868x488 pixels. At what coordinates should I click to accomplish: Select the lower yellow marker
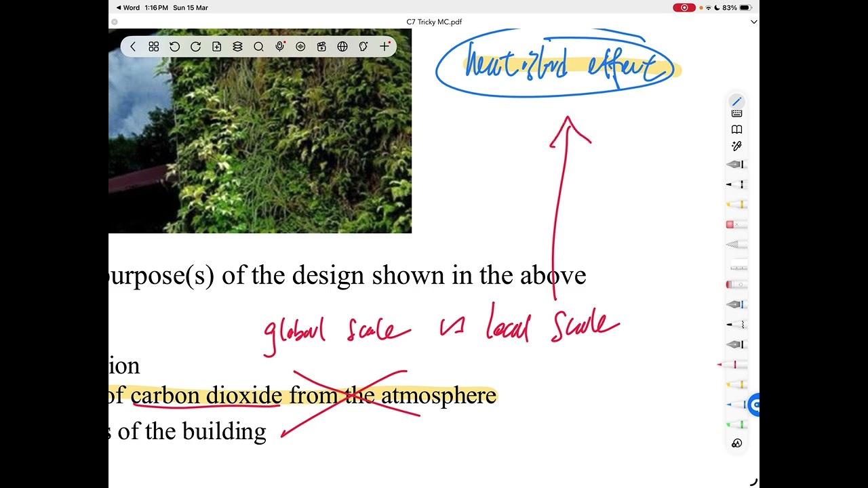tap(736, 384)
